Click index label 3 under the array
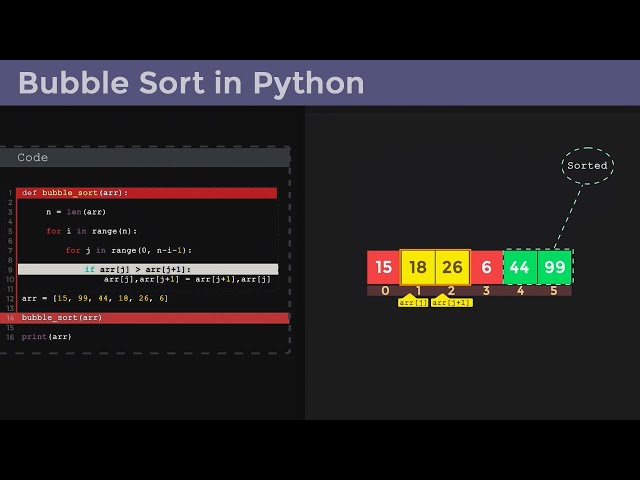 pyautogui.click(x=486, y=291)
